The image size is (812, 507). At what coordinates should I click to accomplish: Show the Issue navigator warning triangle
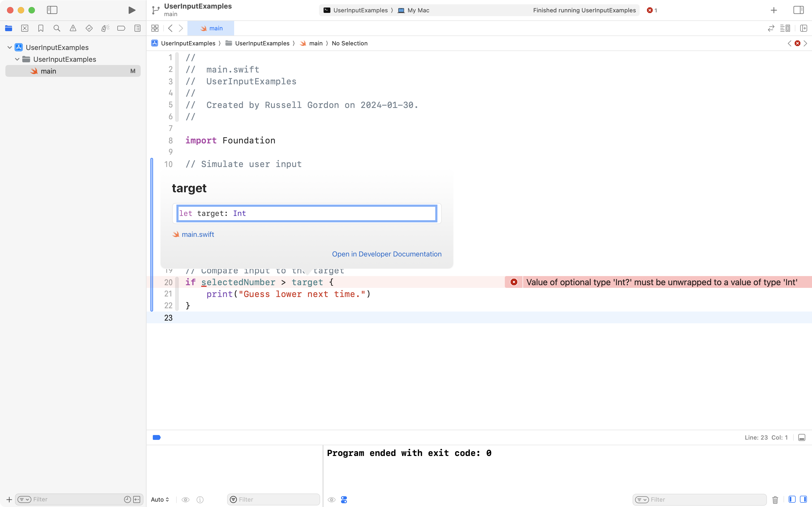tap(73, 28)
